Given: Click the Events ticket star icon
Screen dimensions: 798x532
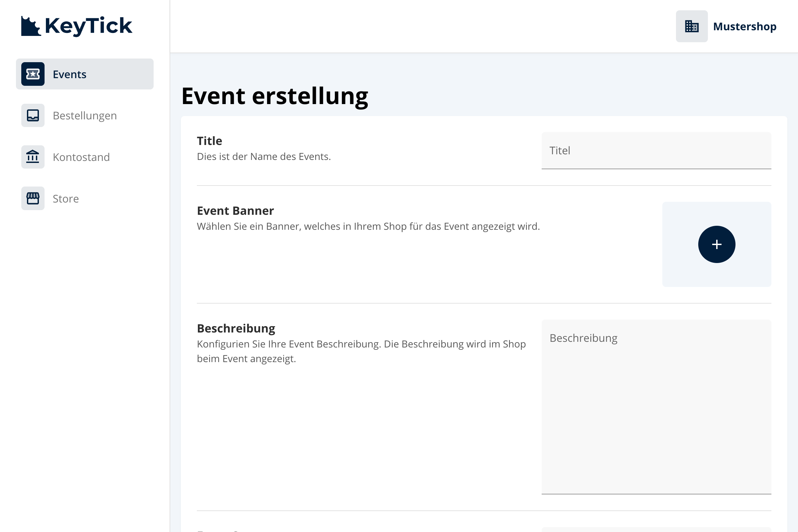Looking at the screenshot, I should 33,74.
